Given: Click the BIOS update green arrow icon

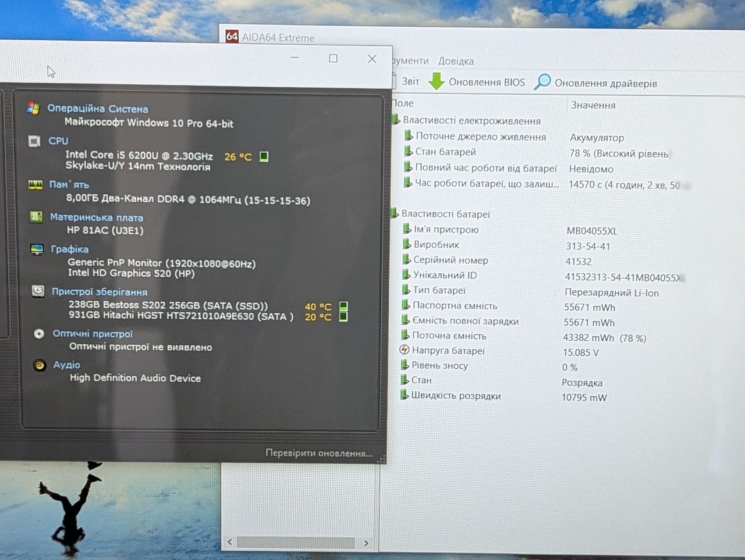Looking at the screenshot, I should (x=437, y=81).
